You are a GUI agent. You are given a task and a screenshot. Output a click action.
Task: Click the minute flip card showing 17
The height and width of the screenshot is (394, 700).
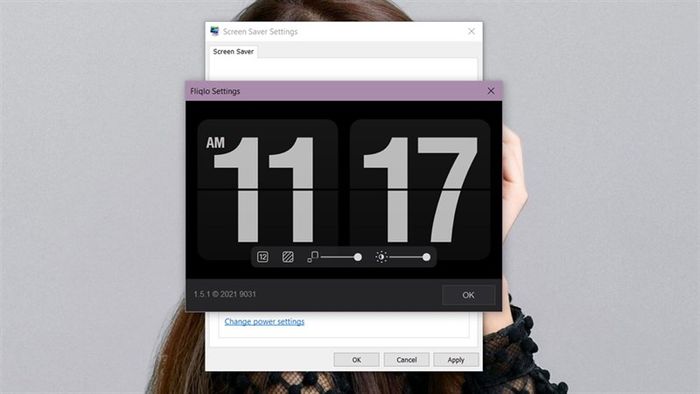click(x=420, y=190)
